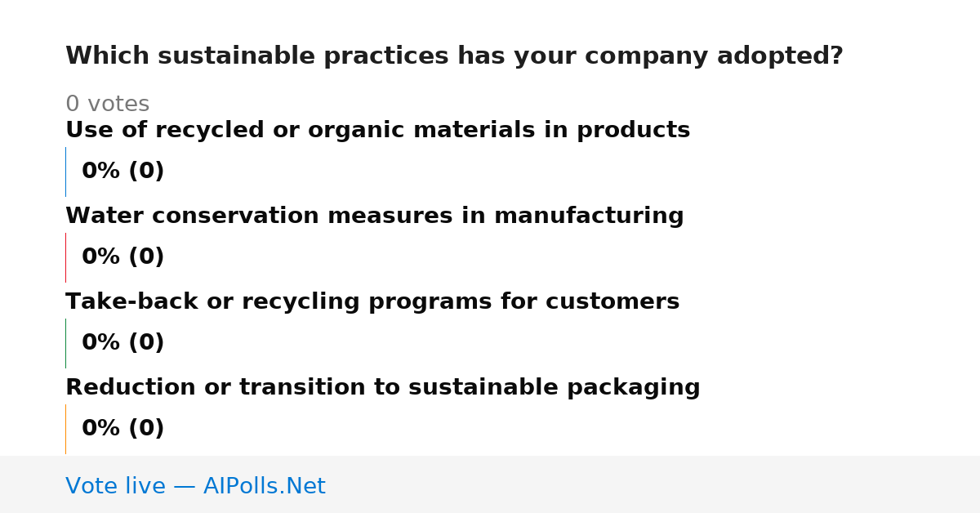Click 0% (0) result under take-back programs

tap(123, 343)
